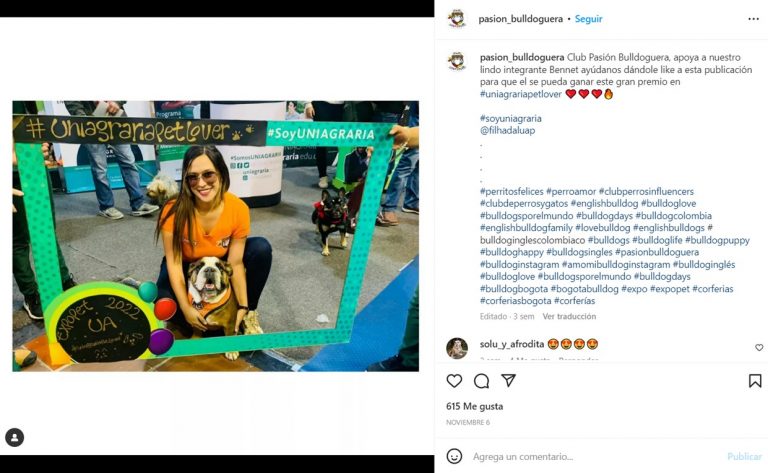This screenshot has width=768, height=473.
Task: Save post with the bookmark icon
Action: (755, 380)
